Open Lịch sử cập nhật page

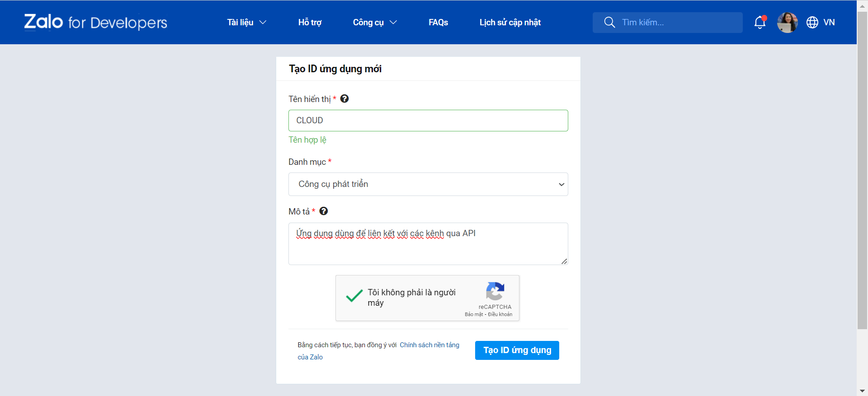[510, 22]
